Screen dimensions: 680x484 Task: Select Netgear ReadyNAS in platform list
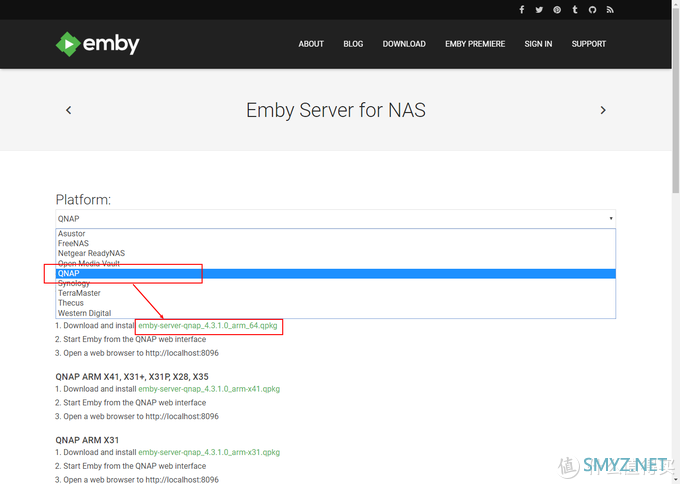click(335, 253)
